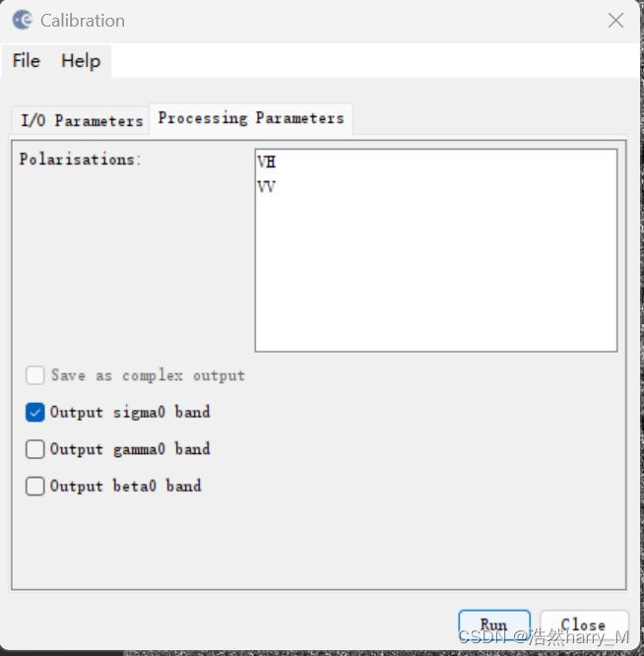Select VH in the polarisations list
This screenshot has height=656, width=644.
click(x=267, y=163)
